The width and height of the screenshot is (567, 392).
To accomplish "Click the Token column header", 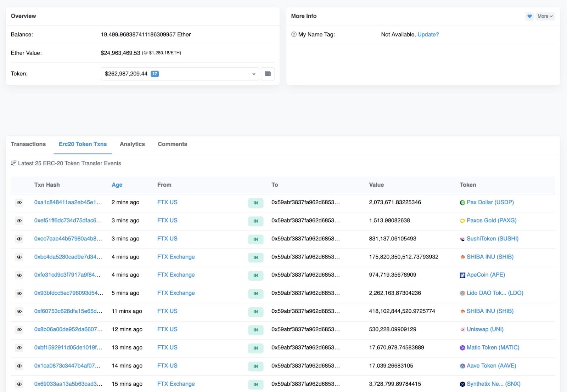I will pyautogui.click(x=468, y=185).
